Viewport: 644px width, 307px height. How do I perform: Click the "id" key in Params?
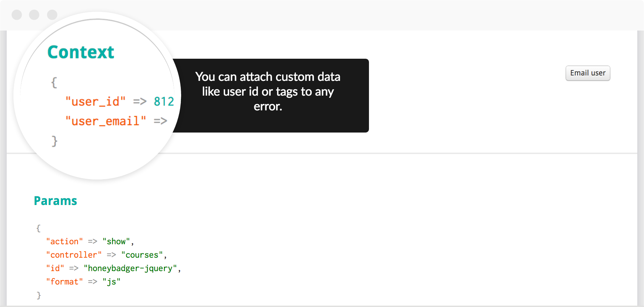pos(55,268)
